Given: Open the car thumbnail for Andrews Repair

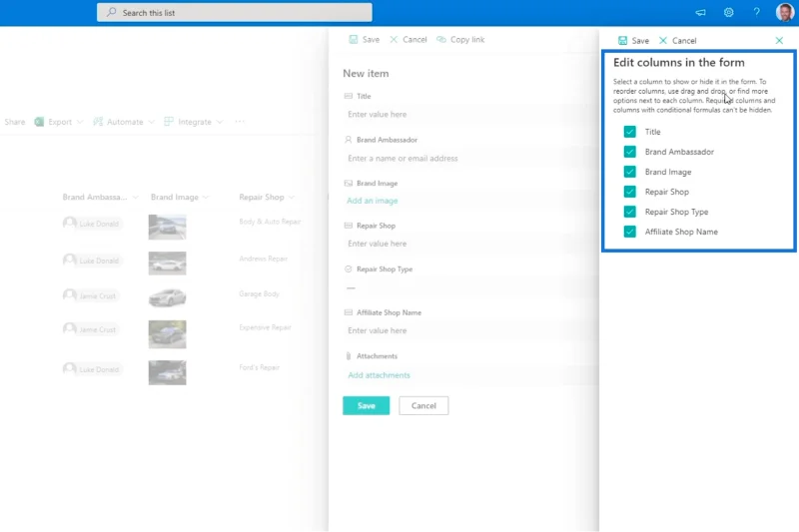Looking at the screenshot, I should 167,264.
